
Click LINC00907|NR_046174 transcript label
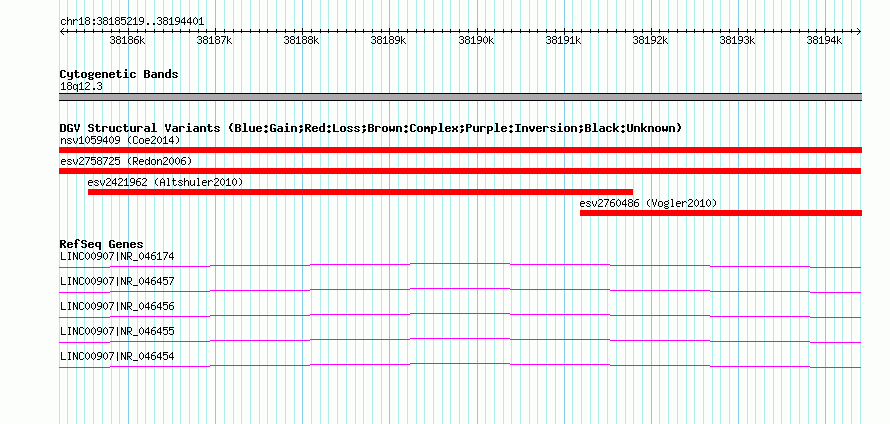tap(117, 257)
